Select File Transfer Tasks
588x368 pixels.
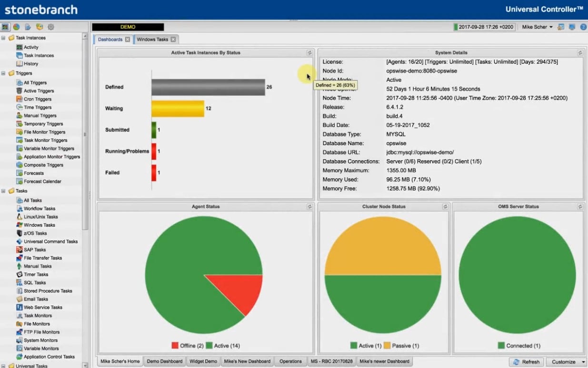tap(43, 258)
